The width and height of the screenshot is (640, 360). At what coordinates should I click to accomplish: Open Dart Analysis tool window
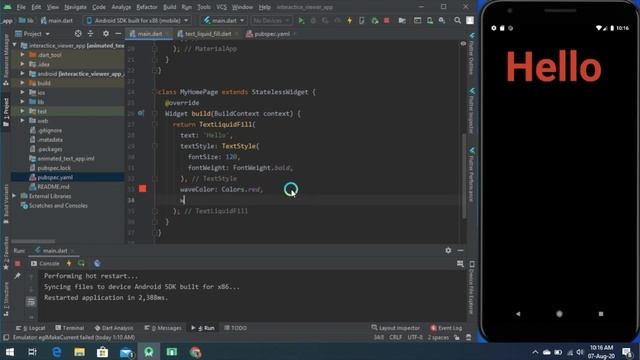[114, 328]
